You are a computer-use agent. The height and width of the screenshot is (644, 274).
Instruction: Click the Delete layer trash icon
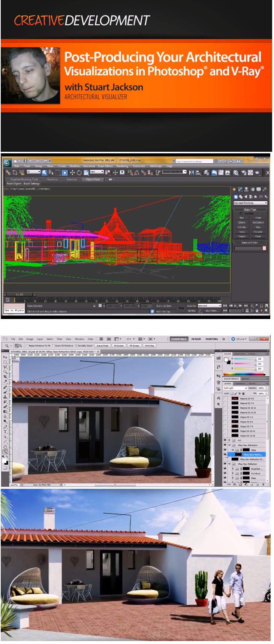264,484
